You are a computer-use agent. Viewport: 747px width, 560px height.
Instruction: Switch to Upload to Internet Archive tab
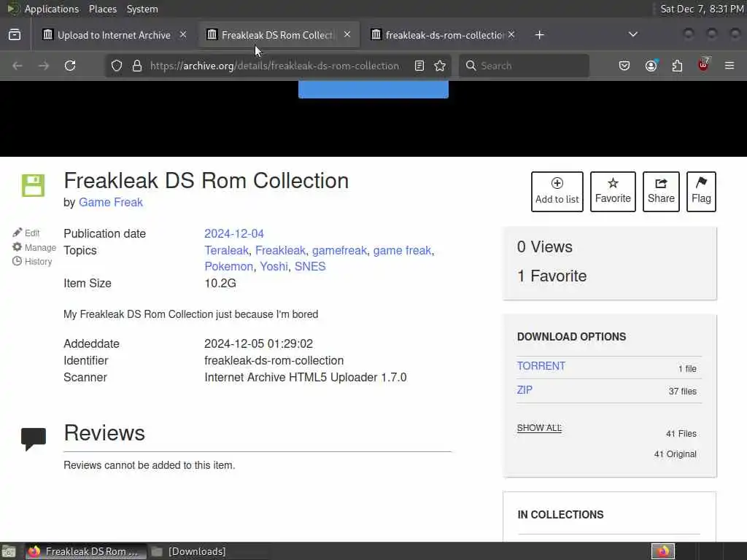[114, 35]
